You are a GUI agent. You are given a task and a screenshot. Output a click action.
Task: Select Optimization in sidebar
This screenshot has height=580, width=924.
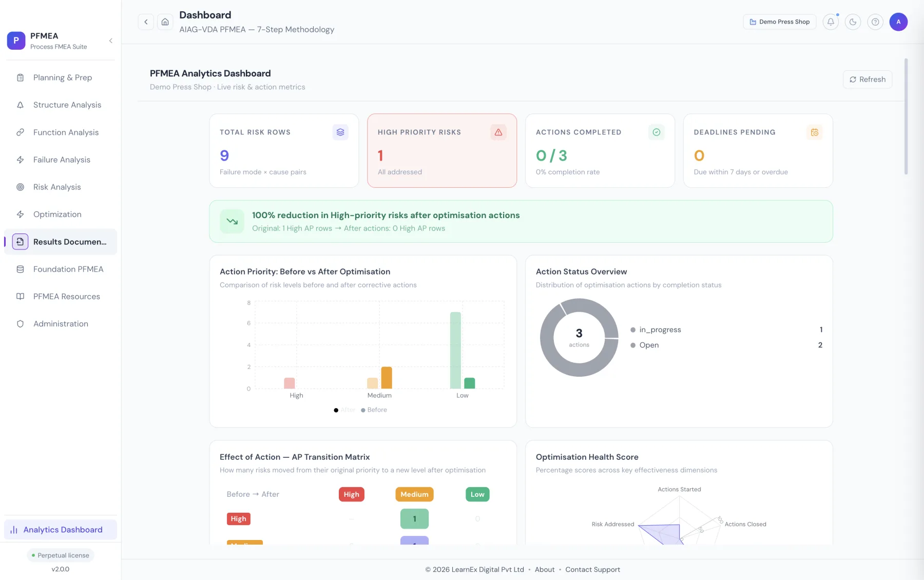pyautogui.click(x=61, y=214)
